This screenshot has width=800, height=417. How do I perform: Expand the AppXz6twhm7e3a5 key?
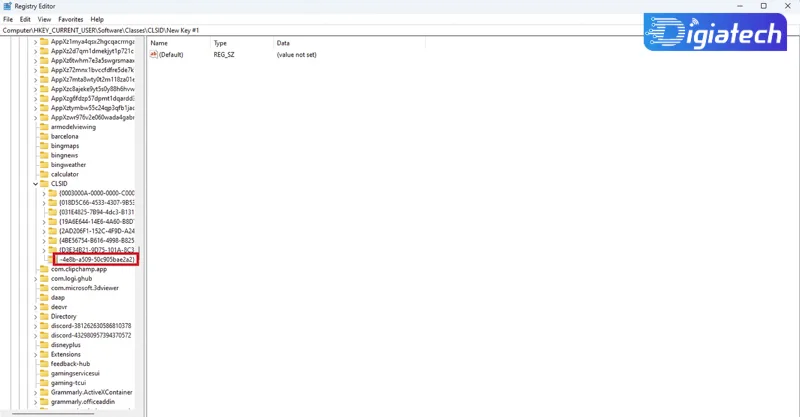35,61
